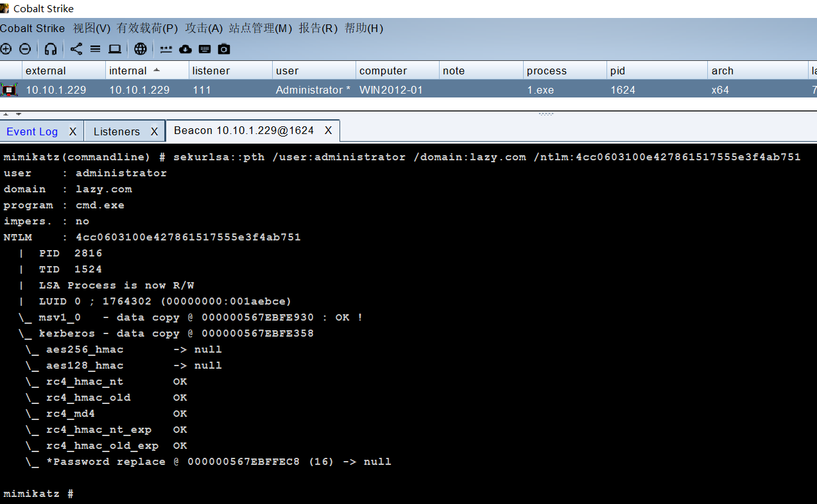Viewport: 817px width, 504px height.
Task: View keystrokes with the keyboard icon
Action: click(x=205, y=49)
